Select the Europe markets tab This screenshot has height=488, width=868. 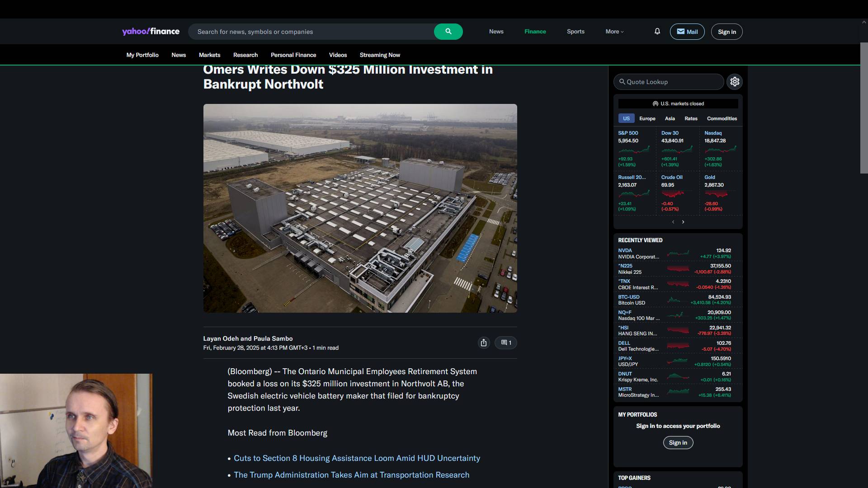(647, 118)
